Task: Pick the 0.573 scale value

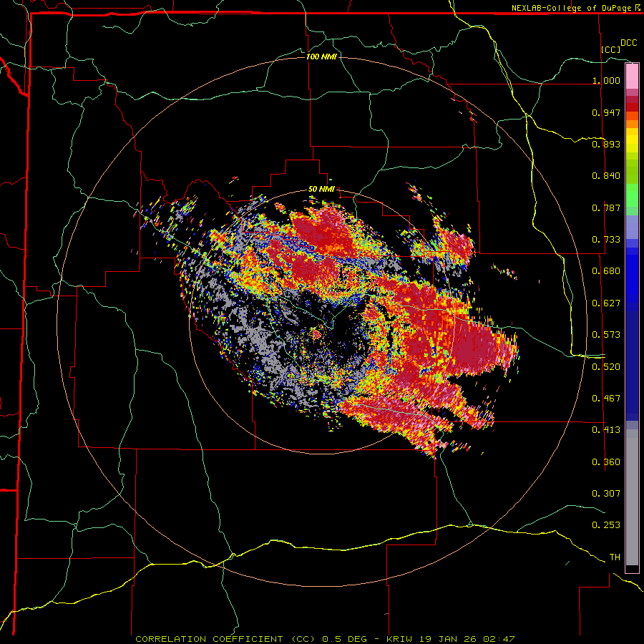Action: click(606, 335)
